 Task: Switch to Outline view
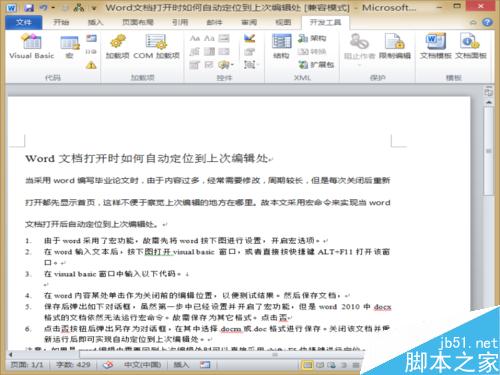coord(343,365)
